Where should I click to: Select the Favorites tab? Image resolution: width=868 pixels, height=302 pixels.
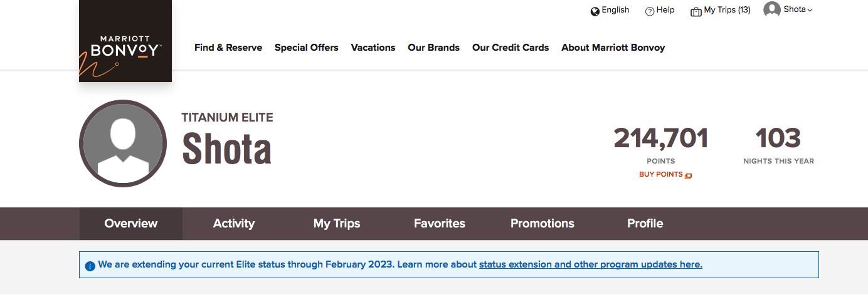coord(440,224)
